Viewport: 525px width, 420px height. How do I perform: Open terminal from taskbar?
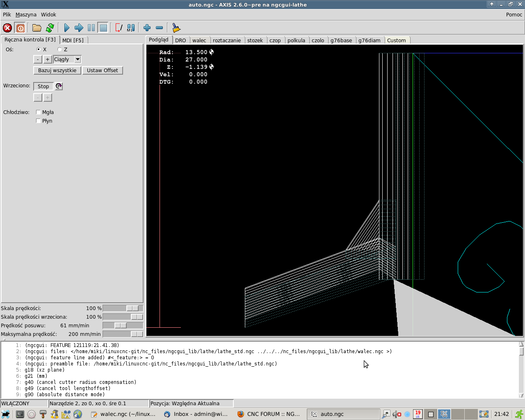(x=20, y=414)
